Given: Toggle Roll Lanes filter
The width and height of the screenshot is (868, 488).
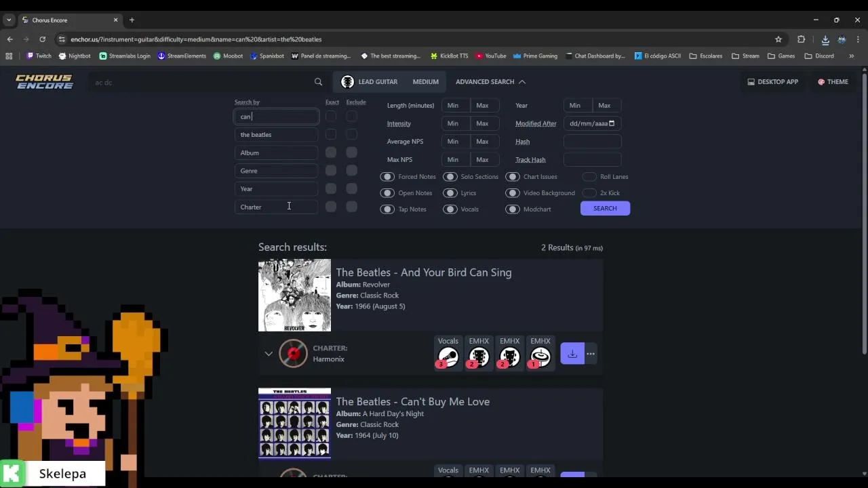Looking at the screenshot, I should [589, 177].
